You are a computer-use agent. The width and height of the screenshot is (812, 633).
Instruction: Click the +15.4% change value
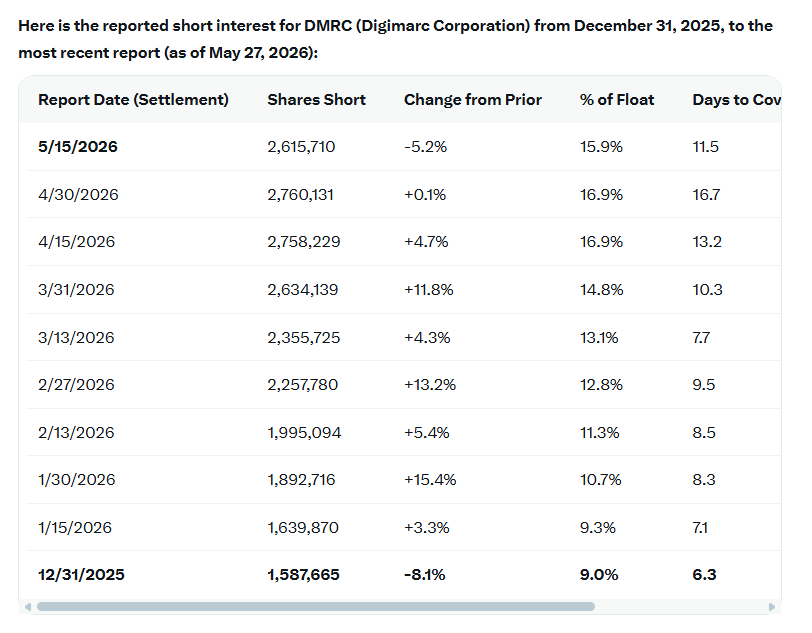pos(430,479)
